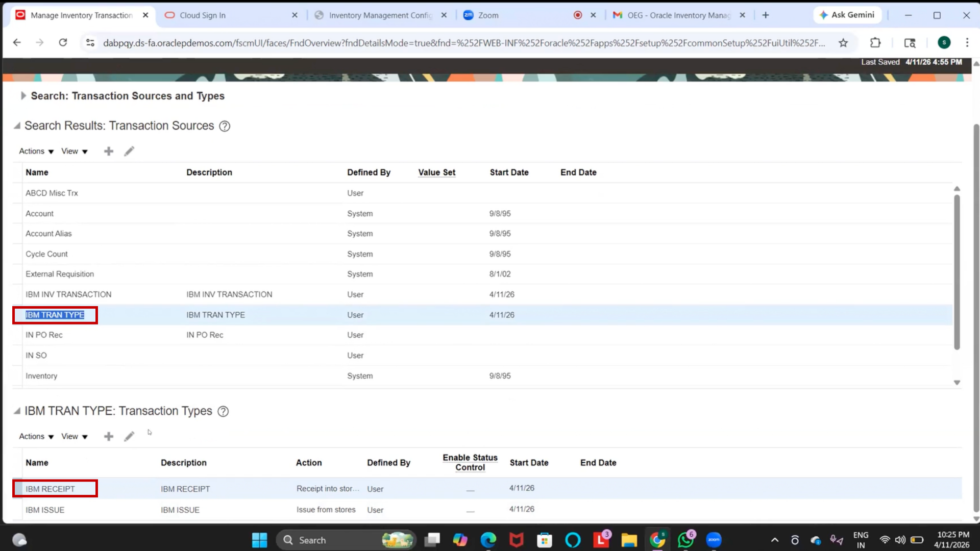Open Chrome three-dot menu
The image size is (980, 551).
tap(967, 43)
